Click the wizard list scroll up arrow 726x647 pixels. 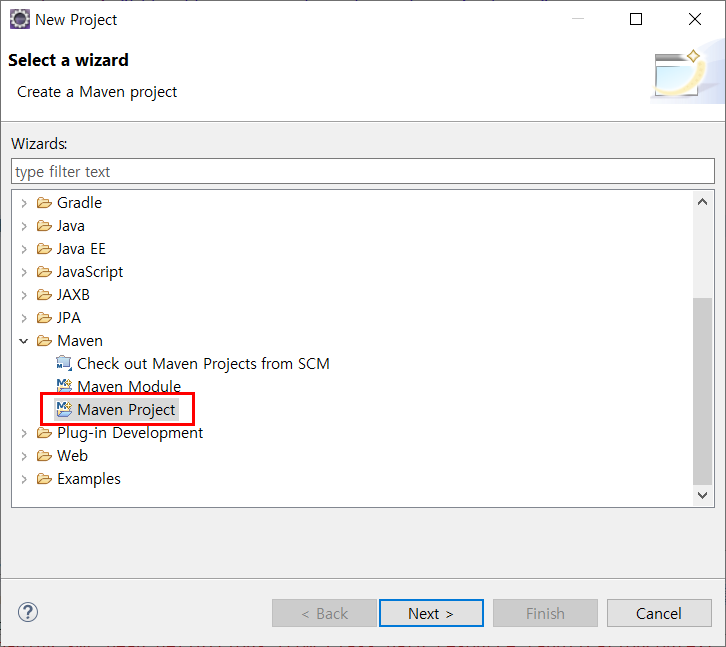coord(702,202)
